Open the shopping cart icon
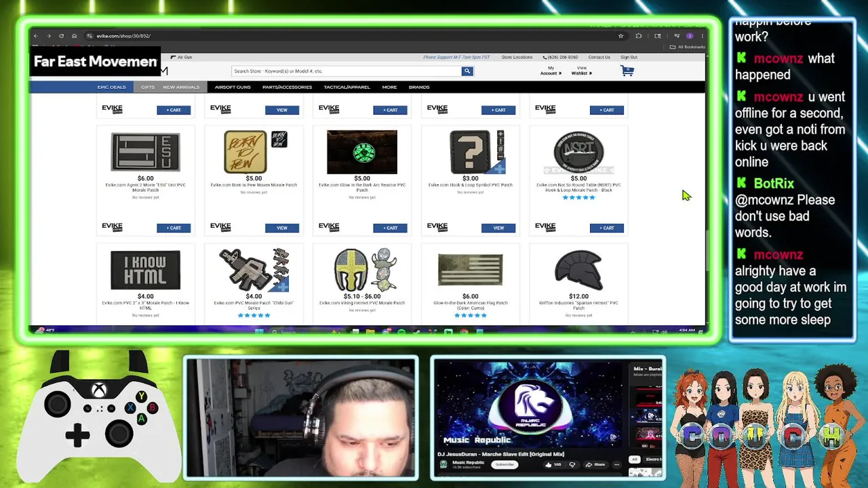 [x=627, y=70]
